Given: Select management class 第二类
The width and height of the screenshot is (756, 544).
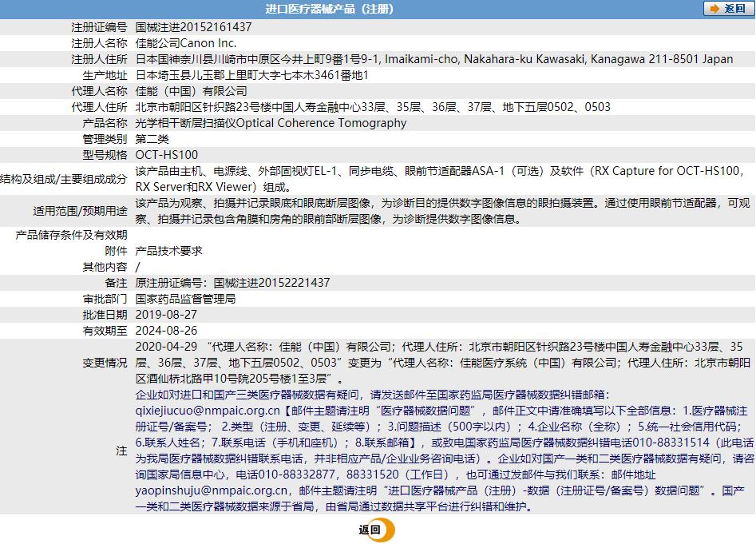Looking at the screenshot, I should click(152, 139).
